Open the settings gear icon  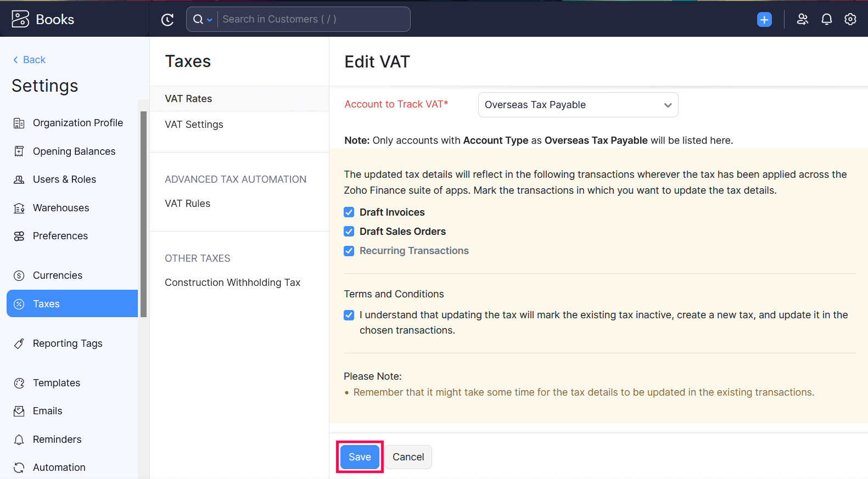click(x=850, y=20)
